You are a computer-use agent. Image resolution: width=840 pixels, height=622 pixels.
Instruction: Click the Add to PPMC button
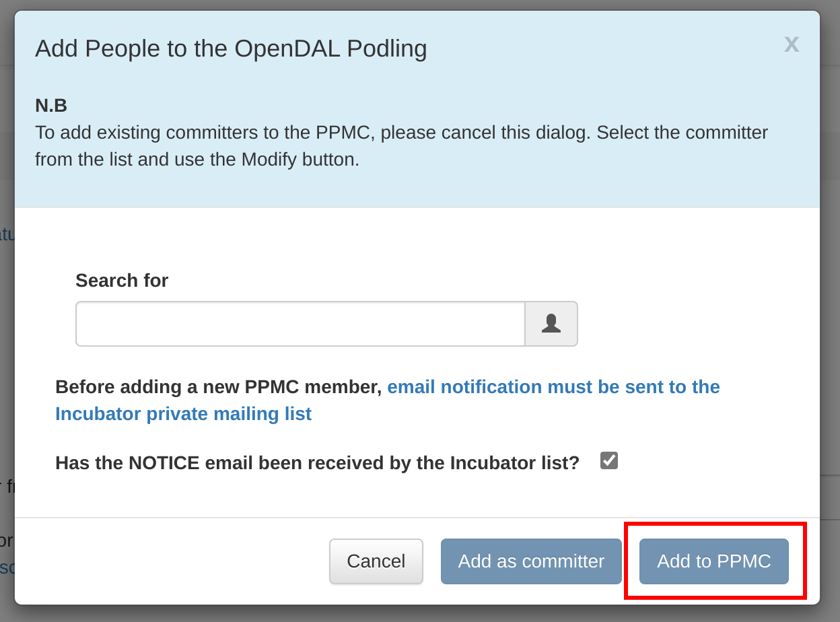coord(713,561)
